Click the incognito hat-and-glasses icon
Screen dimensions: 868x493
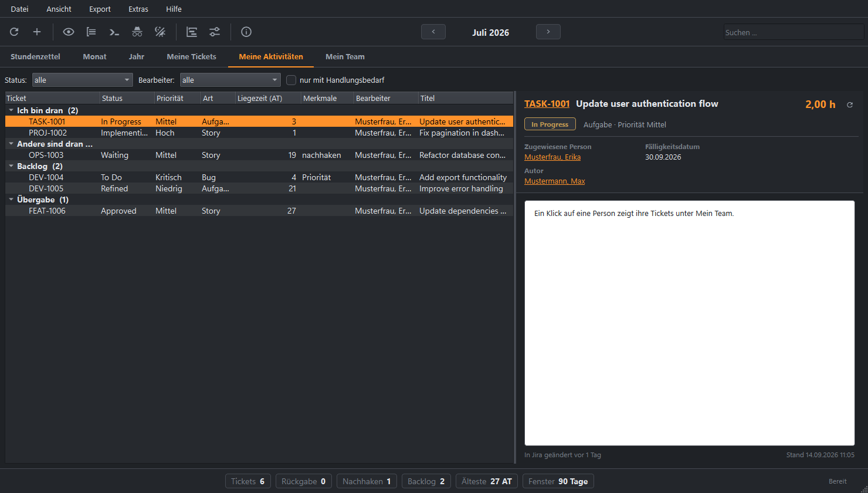click(137, 32)
